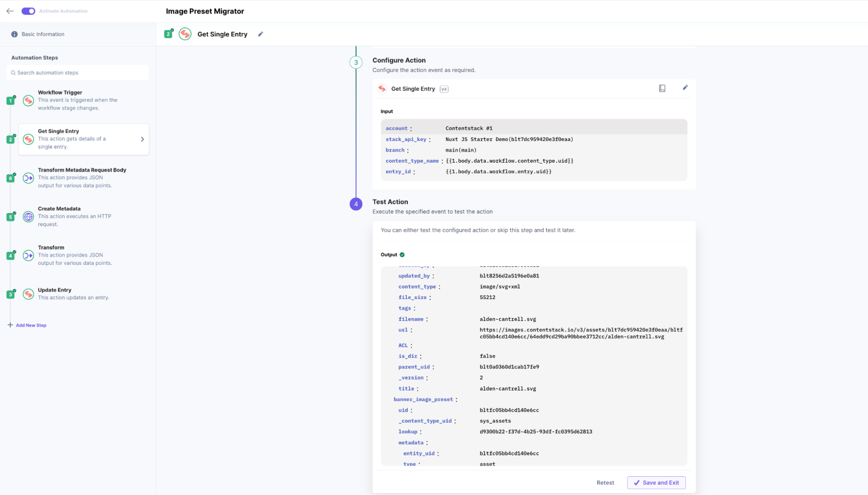Viewport: 868px width, 495px height.
Task: Click the Transform step arrow icon
Action: (x=28, y=255)
